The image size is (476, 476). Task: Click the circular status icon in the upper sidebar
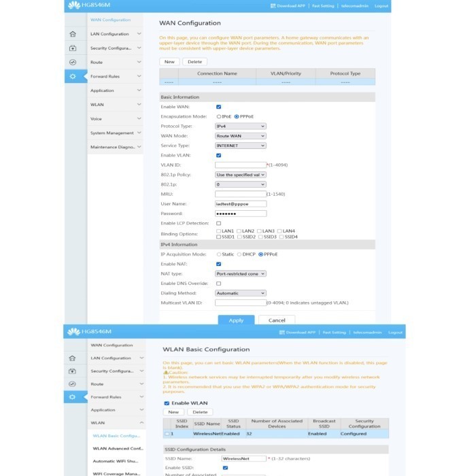click(x=73, y=63)
